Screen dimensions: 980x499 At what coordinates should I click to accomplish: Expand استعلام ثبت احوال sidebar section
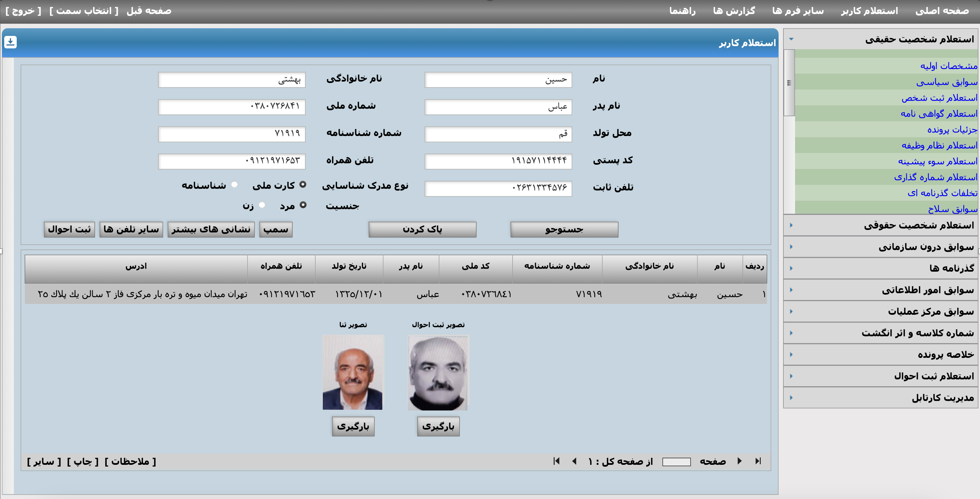[x=881, y=376]
